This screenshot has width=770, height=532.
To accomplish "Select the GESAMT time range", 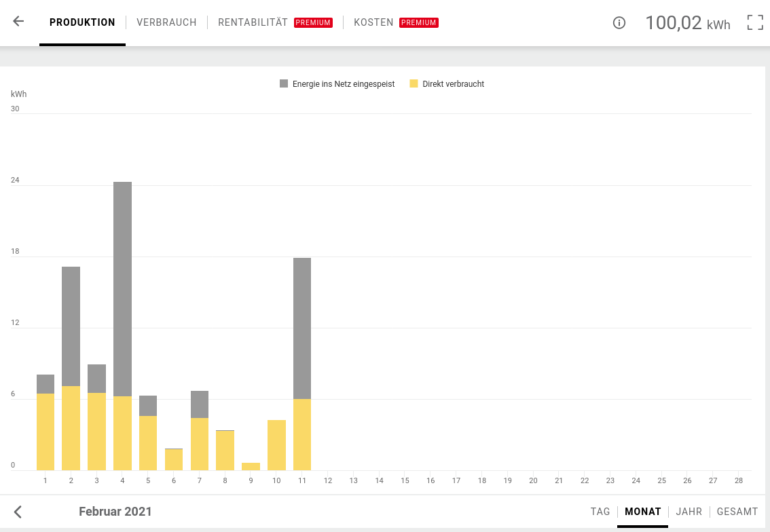I will click(737, 512).
